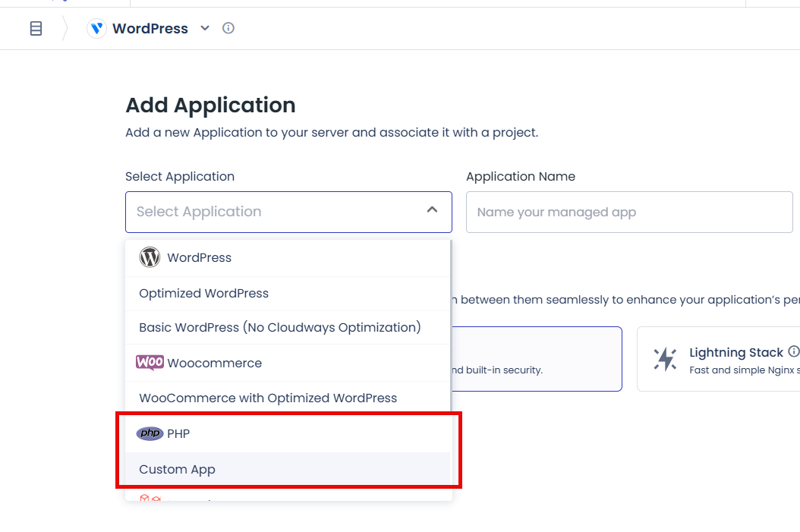Choose WordPress from the application list
800x532 pixels.
coord(288,257)
